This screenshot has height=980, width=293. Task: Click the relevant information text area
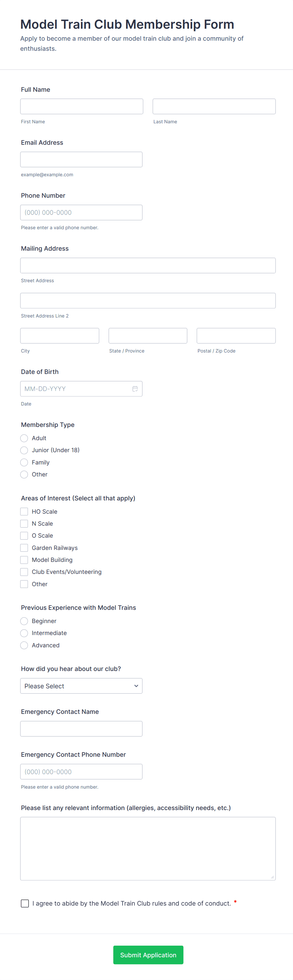[147, 849]
